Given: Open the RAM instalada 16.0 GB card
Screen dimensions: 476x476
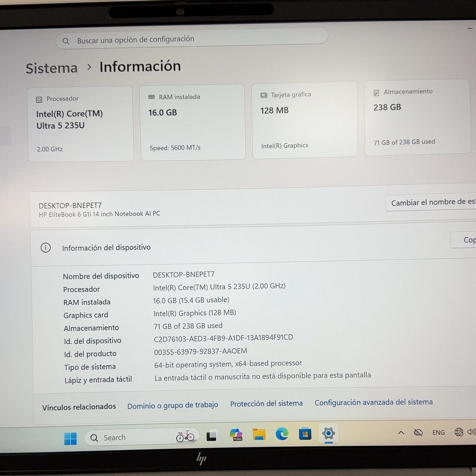Looking at the screenshot, I should point(193,122).
